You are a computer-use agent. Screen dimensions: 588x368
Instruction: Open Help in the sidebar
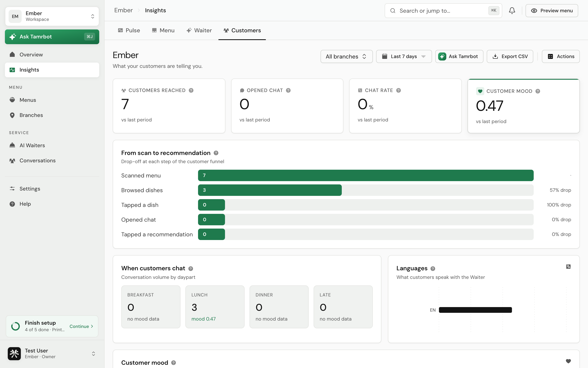pyautogui.click(x=52, y=204)
